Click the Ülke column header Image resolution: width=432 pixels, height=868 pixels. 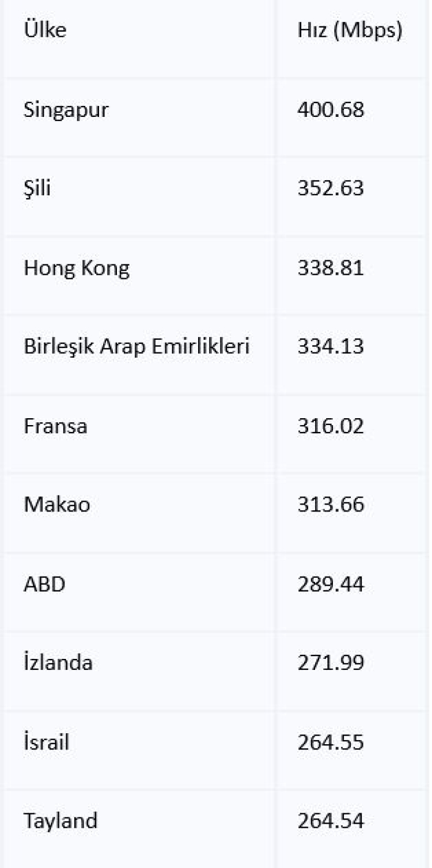point(45,31)
